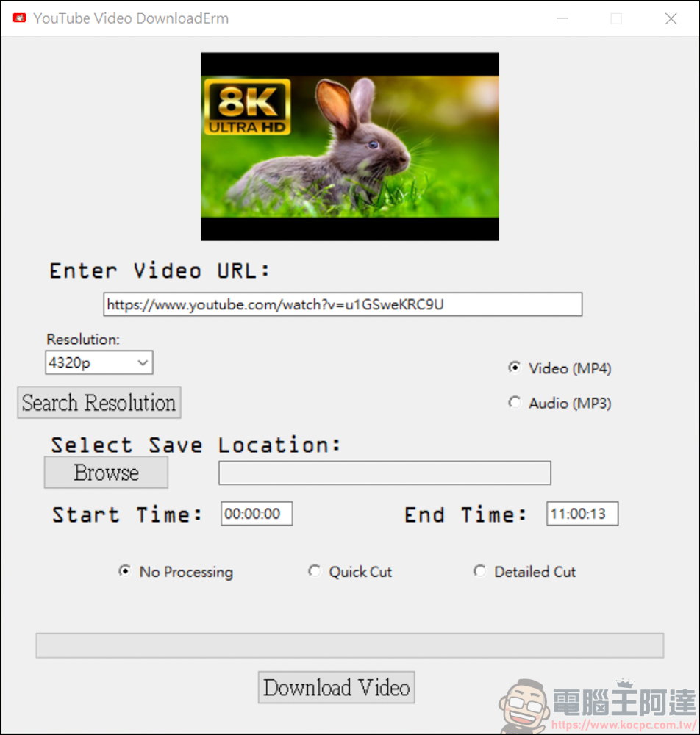Open the Resolution dropdown showing 4320p
This screenshot has width=700, height=735.
[99, 362]
